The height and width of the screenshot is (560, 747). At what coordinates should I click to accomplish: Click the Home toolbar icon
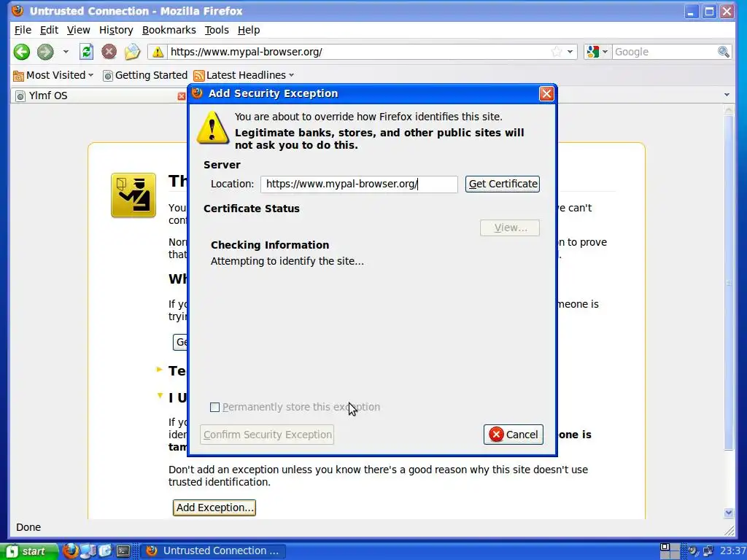pos(132,52)
